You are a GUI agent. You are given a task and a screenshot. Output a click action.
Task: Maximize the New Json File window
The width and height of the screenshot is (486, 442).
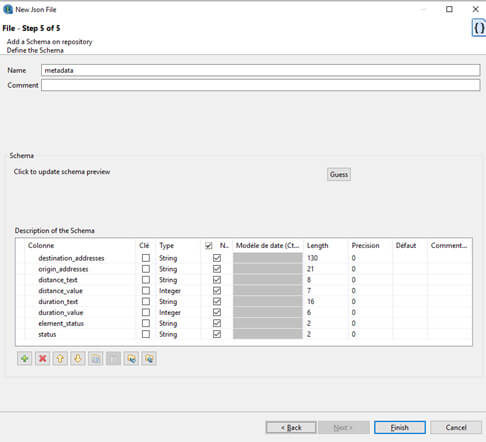coord(449,9)
